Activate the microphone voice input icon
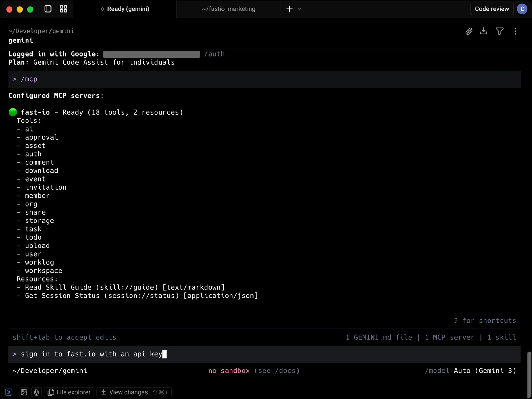532x399 pixels. tap(36, 392)
